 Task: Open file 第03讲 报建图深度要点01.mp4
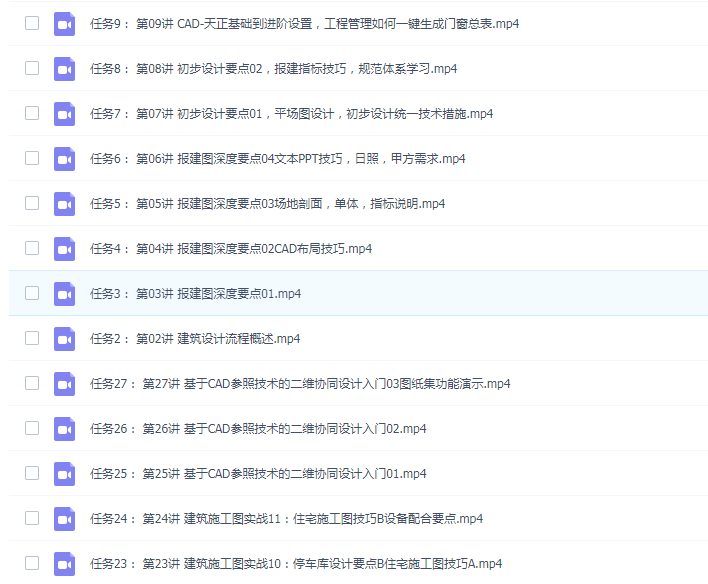pyautogui.click(x=196, y=294)
